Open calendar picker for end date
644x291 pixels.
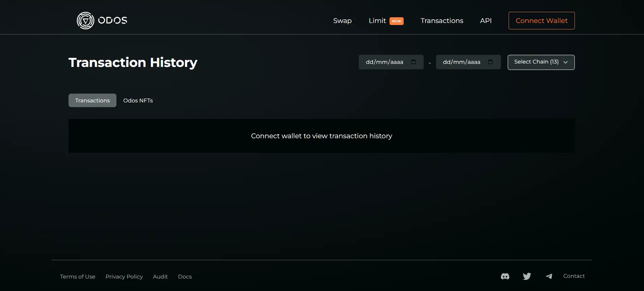pos(490,62)
